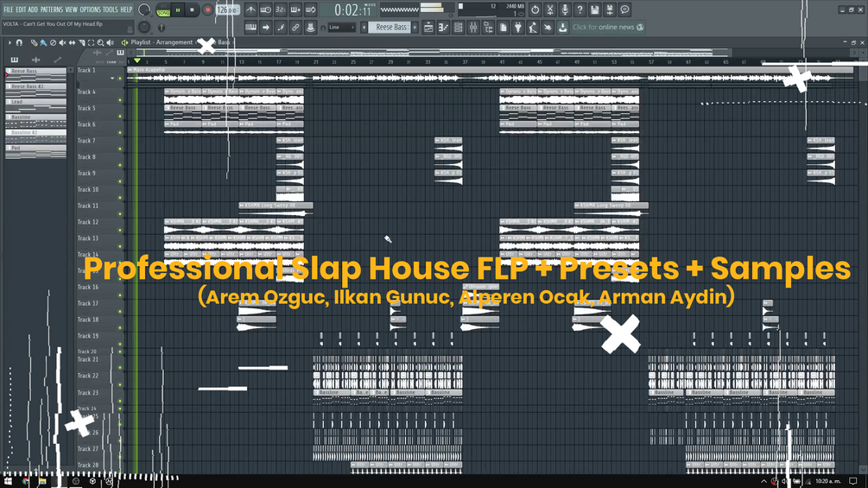Toggle the recording countdown icon
The width and height of the screenshot is (868, 488).
(281, 10)
